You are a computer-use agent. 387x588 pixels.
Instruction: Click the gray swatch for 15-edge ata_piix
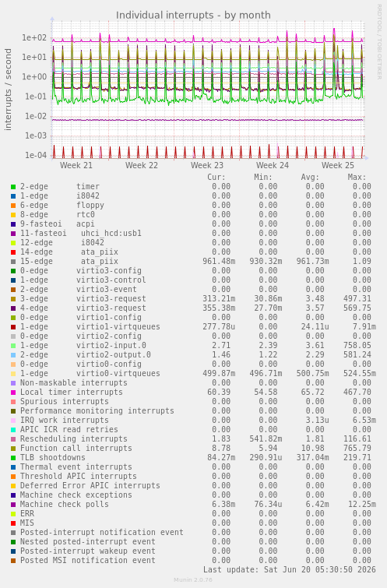point(13,262)
